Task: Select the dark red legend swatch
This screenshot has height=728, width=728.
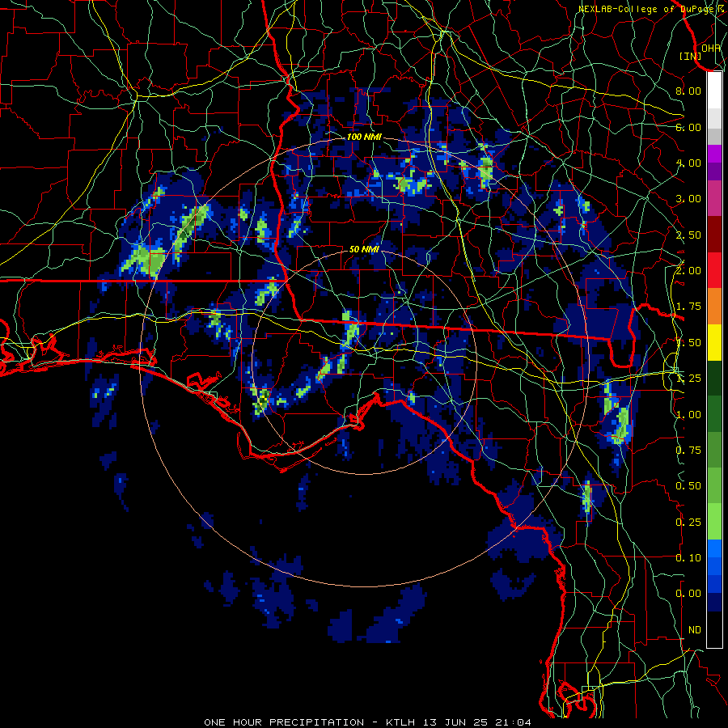Action: 714,235
